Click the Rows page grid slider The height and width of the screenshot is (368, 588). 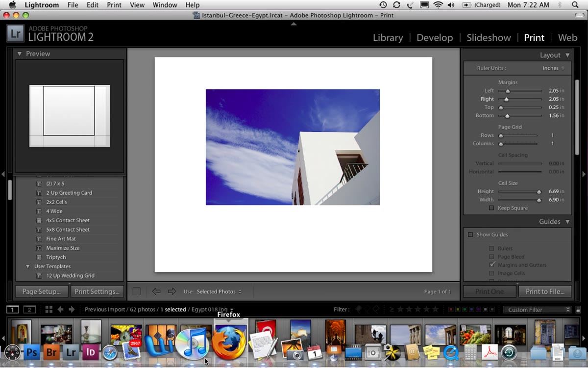tap(518, 135)
